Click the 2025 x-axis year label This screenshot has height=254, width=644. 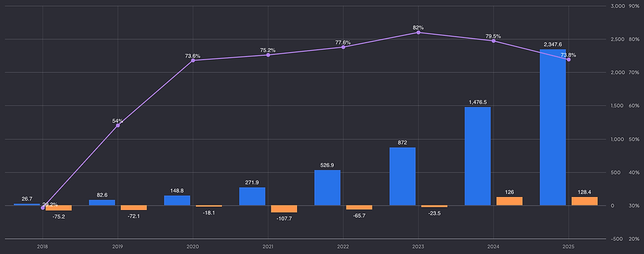(569, 247)
